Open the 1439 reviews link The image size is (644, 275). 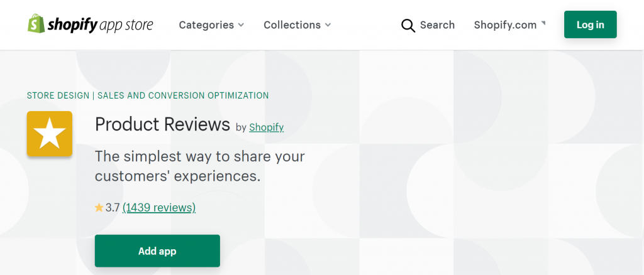159,208
